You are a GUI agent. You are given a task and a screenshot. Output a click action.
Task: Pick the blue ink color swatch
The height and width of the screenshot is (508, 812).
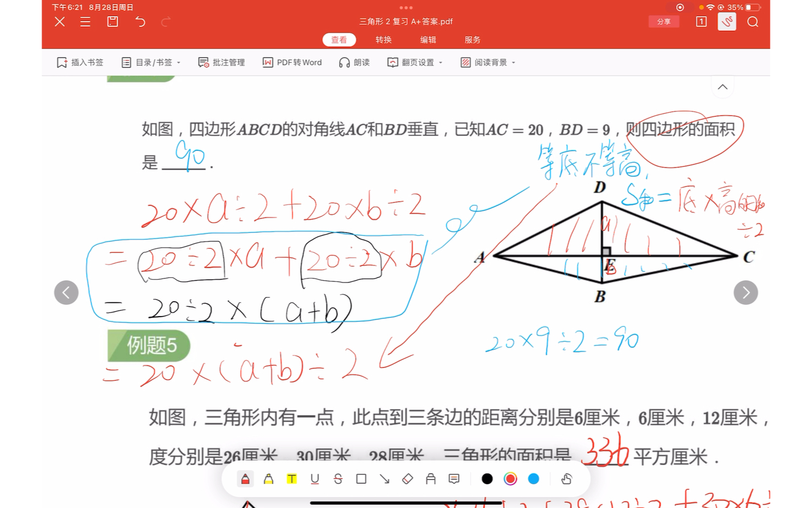tap(533, 479)
